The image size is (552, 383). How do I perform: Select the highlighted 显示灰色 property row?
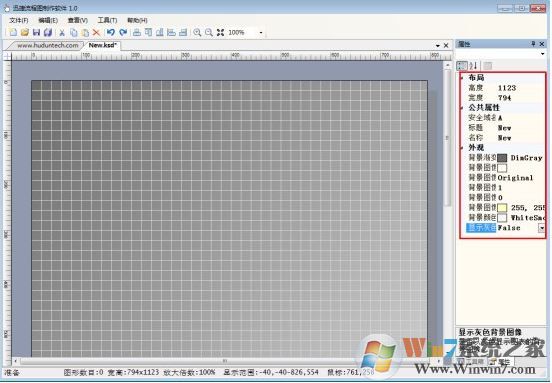click(x=481, y=228)
